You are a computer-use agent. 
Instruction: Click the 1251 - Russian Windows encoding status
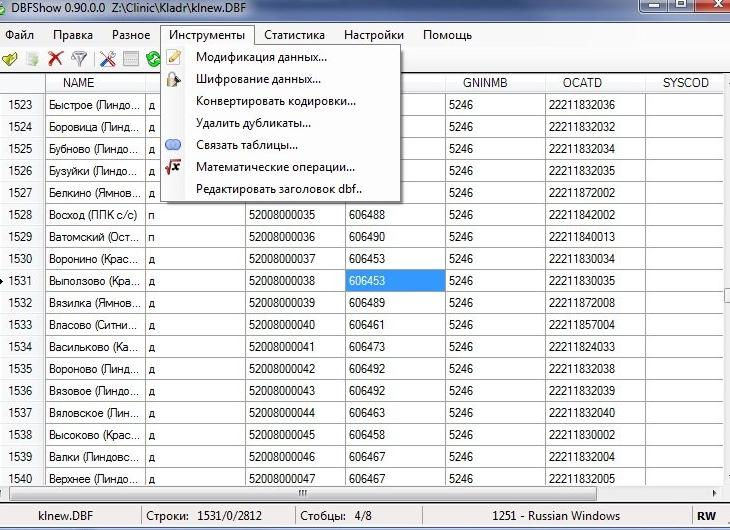coord(556,516)
